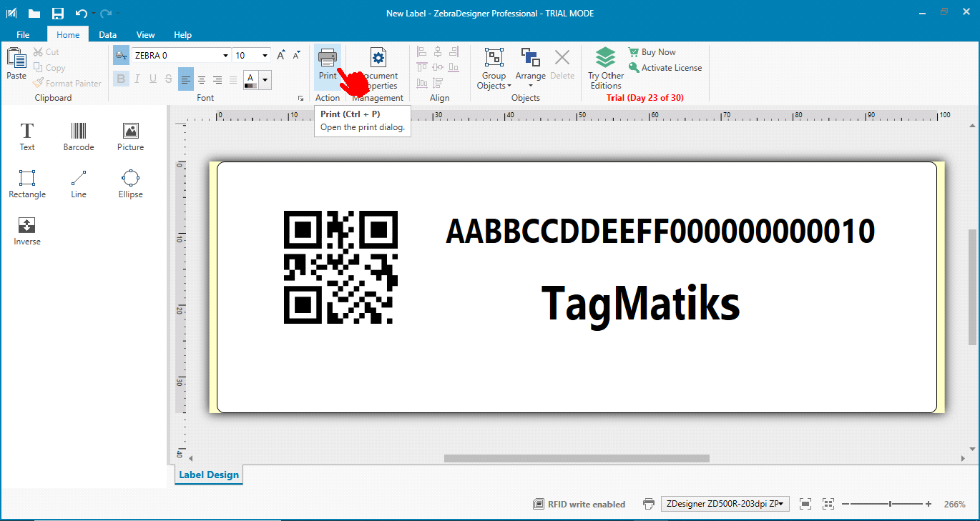Select the Barcode tool
The width and height of the screenshot is (980, 521).
coord(79,136)
